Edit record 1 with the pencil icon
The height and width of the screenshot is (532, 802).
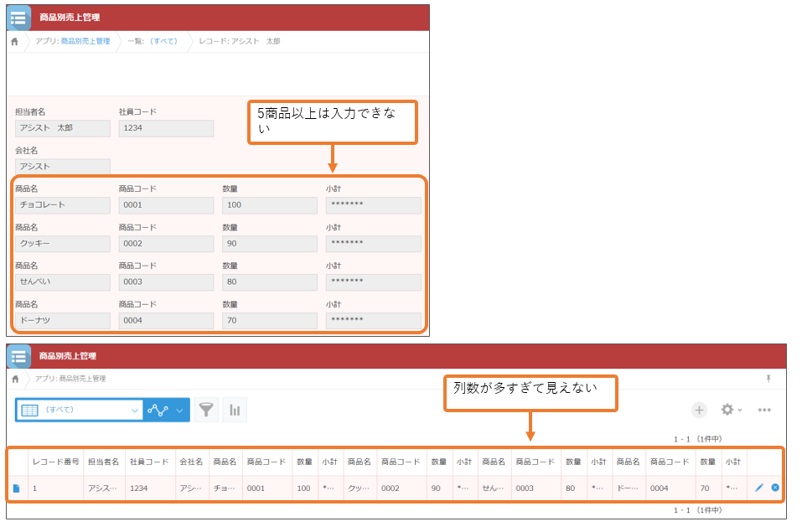(759, 488)
